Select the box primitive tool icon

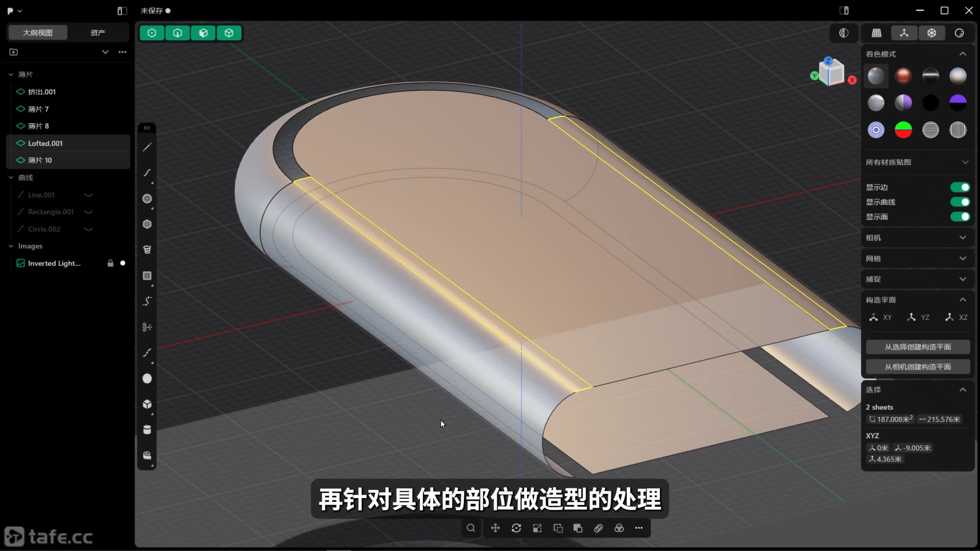click(x=147, y=404)
